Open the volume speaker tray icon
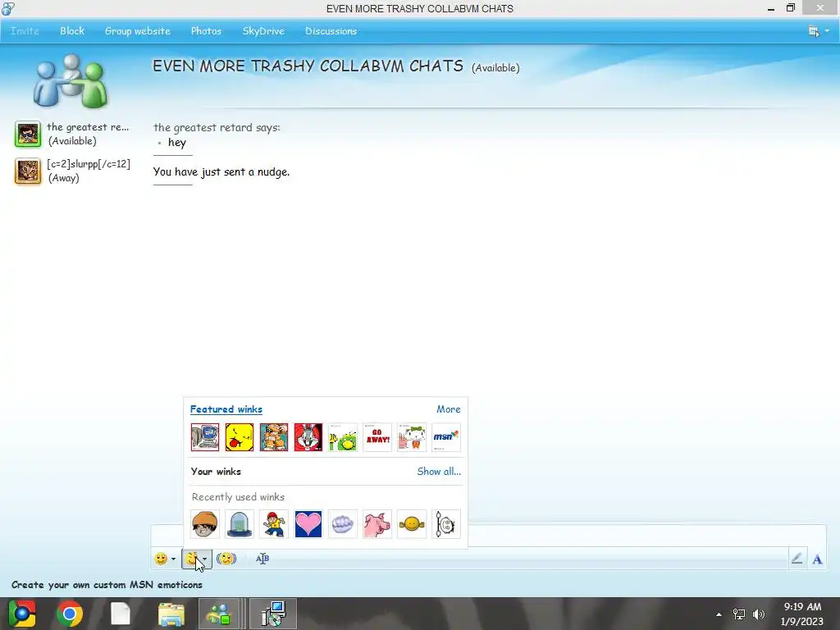 [x=759, y=614]
